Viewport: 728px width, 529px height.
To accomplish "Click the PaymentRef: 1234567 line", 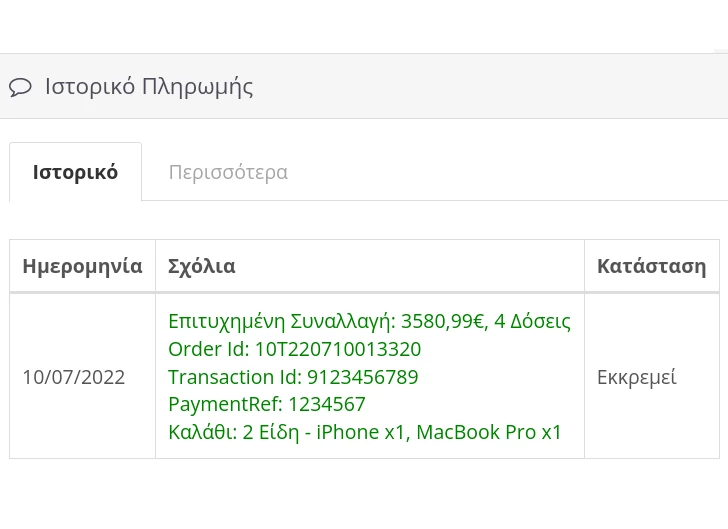I will click(x=267, y=404).
